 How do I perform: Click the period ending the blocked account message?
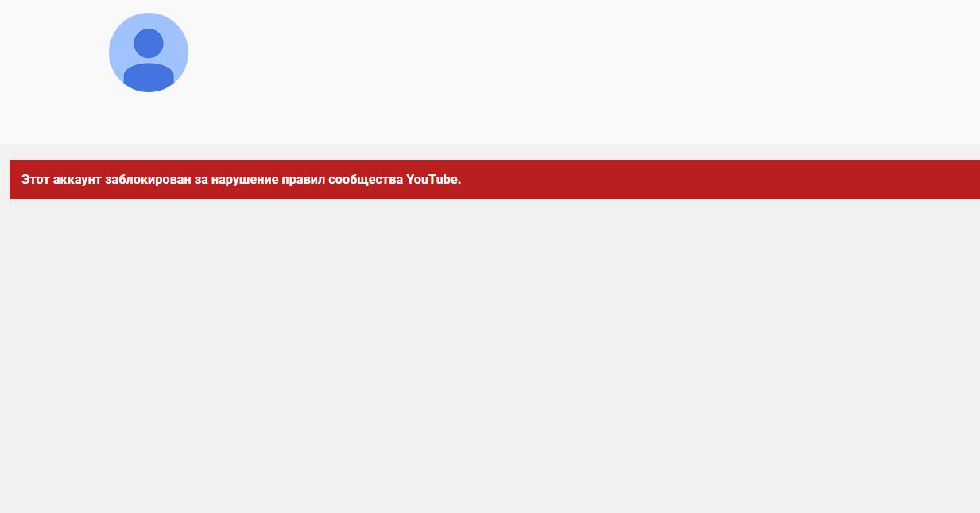pos(459,181)
